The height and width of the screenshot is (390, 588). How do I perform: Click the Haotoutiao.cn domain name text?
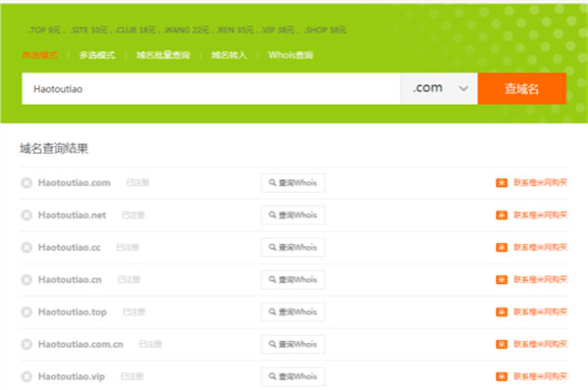coord(70,279)
